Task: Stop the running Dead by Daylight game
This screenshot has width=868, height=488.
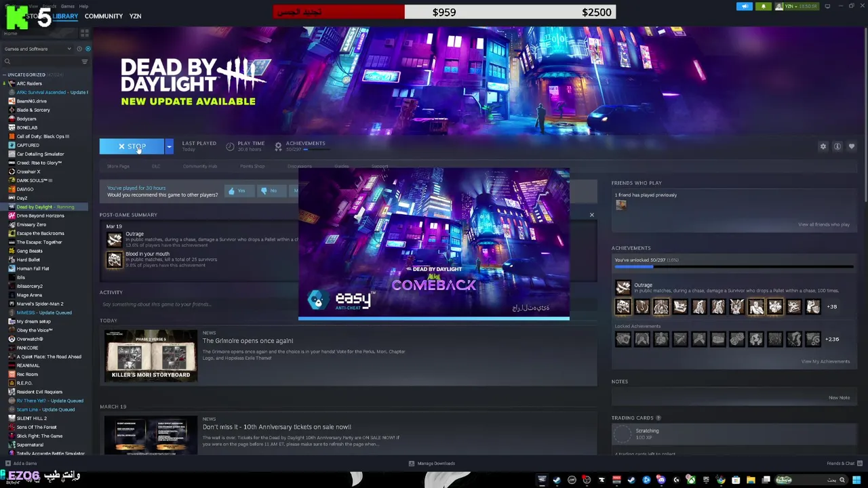Action: coord(132,146)
